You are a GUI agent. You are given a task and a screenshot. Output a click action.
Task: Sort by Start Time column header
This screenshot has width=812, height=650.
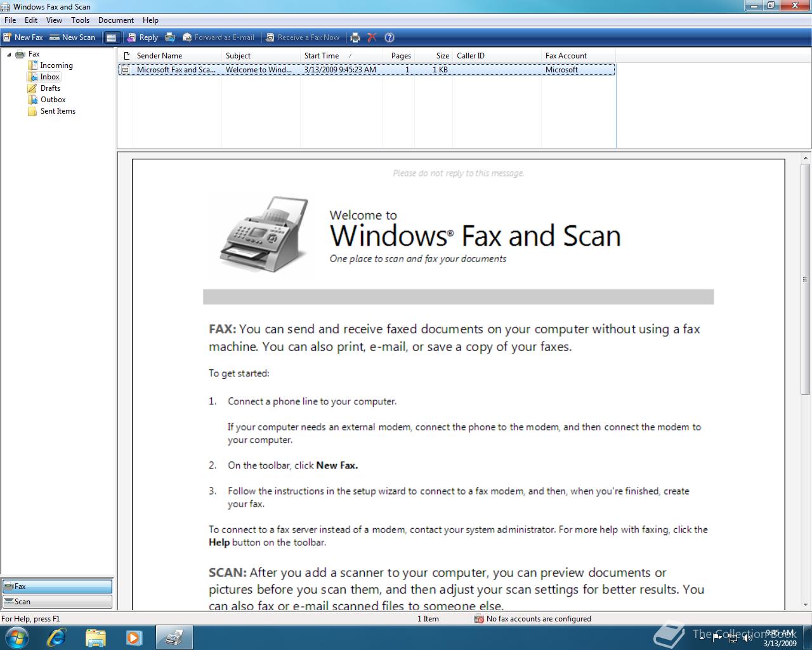(341, 56)
